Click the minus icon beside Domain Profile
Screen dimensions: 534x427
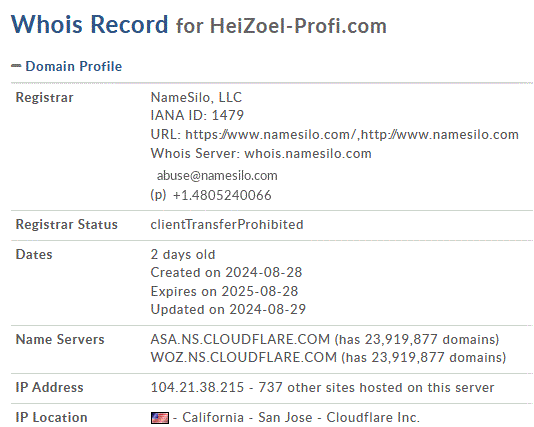(x=16, y=66)
